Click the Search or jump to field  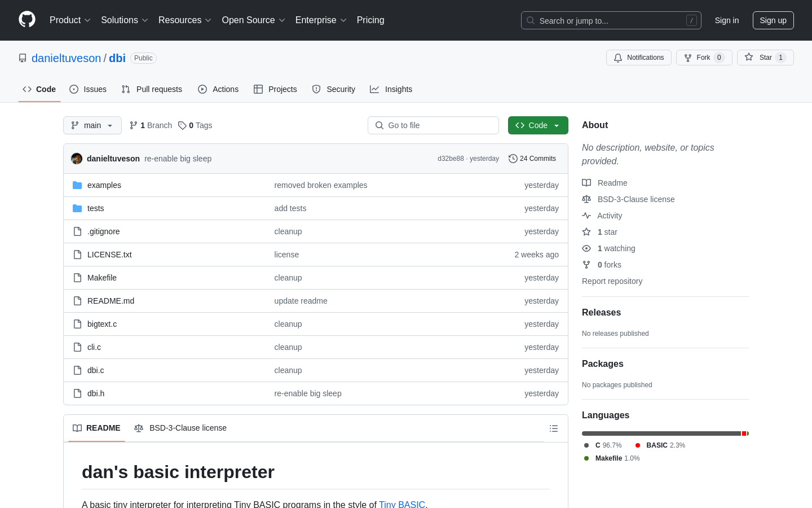click(x=611, y=20)
